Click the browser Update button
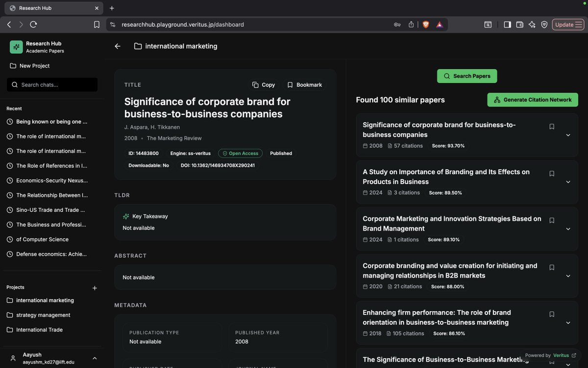The height and width of the screenshot is (368, 588). pos(568,25)
